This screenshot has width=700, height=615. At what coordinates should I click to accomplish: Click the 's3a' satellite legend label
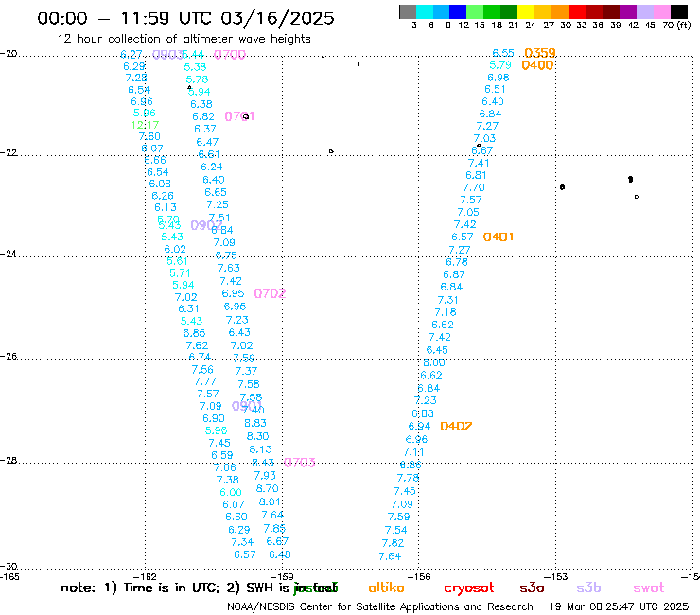pos(532,589)
